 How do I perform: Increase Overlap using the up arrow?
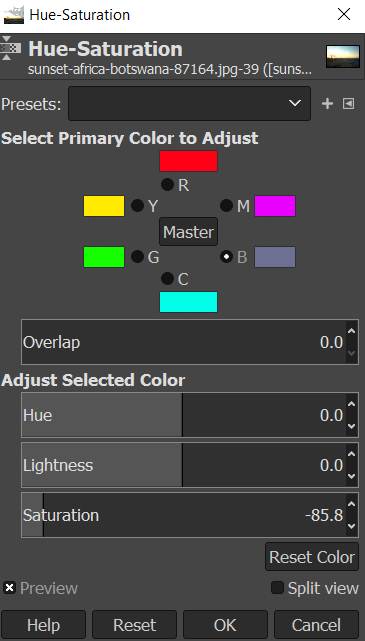352,331
